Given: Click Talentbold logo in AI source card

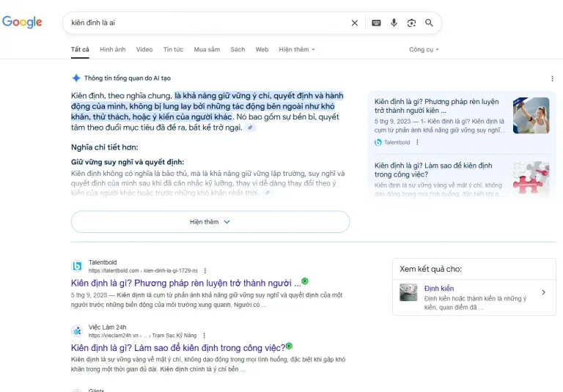Looking at the screenshot, I should [378, 143].
